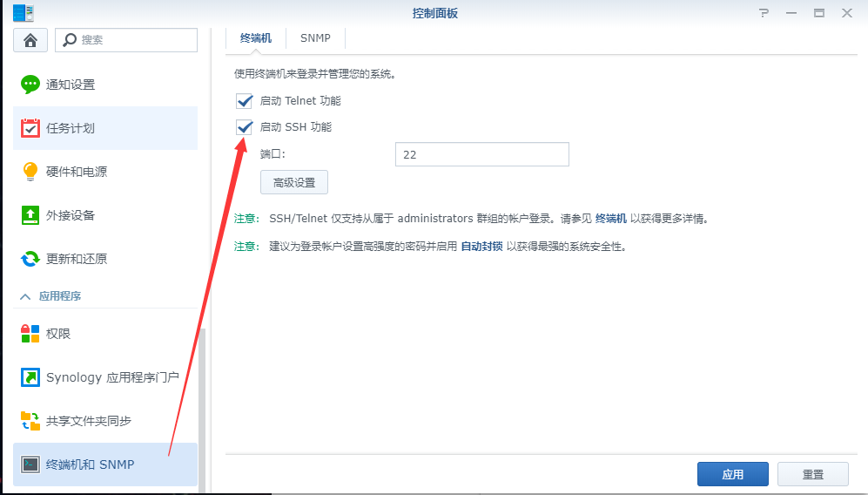This screenshot has height=495, width=868.
Task: Select 任务计划 in the sidebar
Action: pyautogui.click(x=105, y=128)
